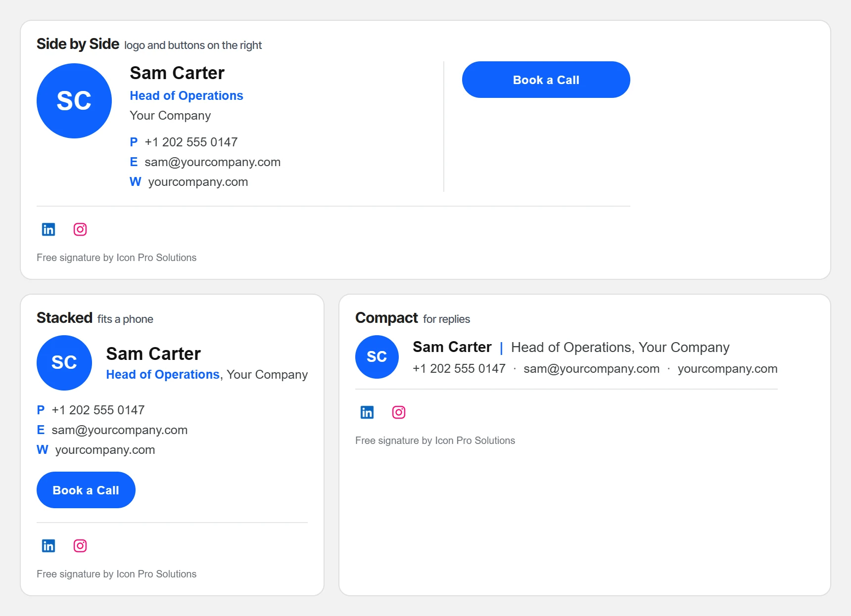This screenshot has width=851, height=616.
Task: Click yourcompany.com website in Side by Side card
Action: pyautogui.click(x=198, y=182)
